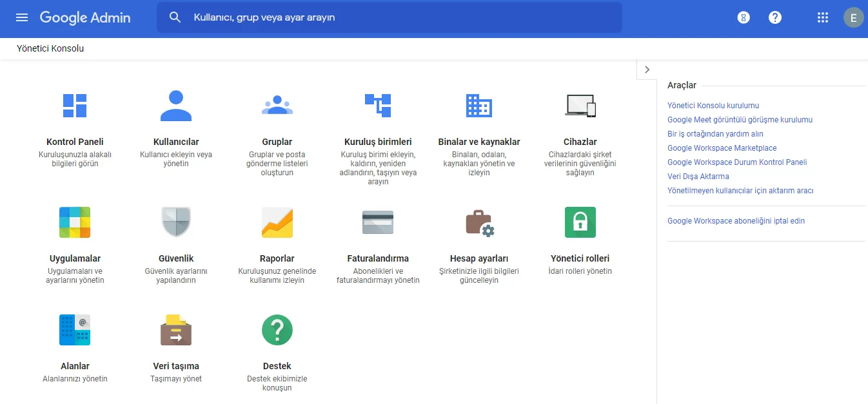The width and height of the screenshot is (868, 404).
Task: Click the Destek title text
Action: click(277, 366)
